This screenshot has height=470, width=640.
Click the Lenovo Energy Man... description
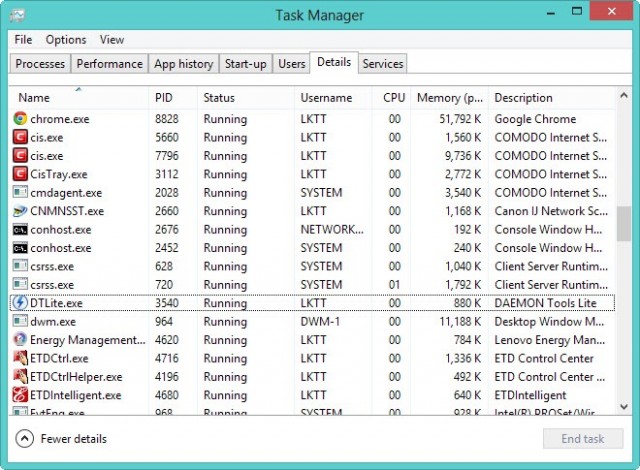[549, 340]
